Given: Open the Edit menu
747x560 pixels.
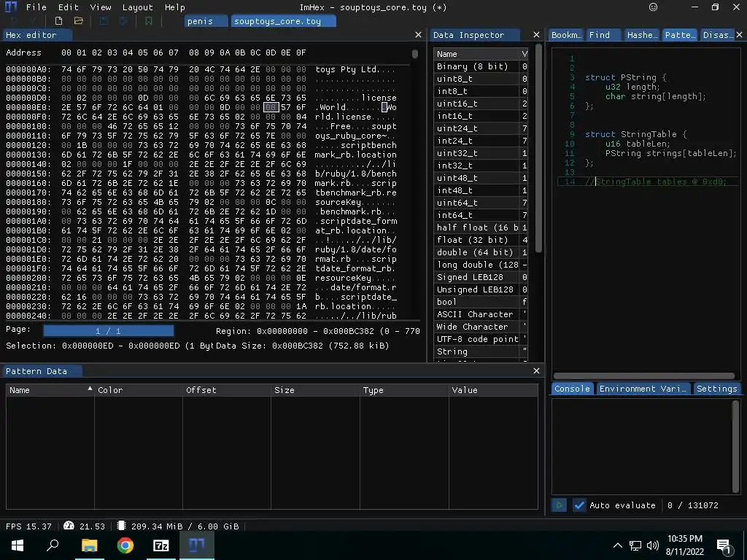Looking at the screenshot, I should click(68, 7).
